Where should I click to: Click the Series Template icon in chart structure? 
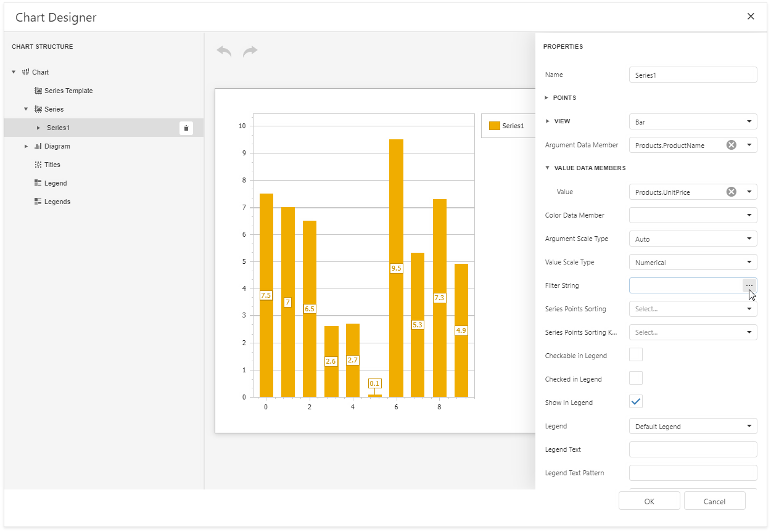click(39, 91)
